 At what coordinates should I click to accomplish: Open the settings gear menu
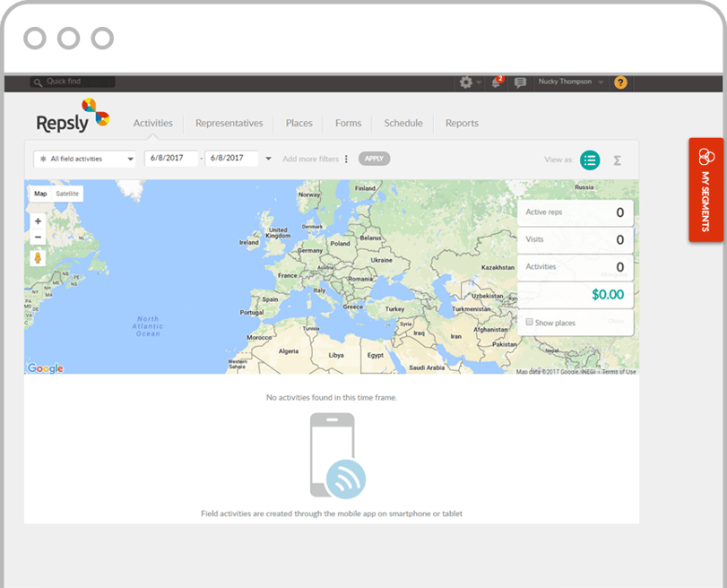[x=465, y=82]
